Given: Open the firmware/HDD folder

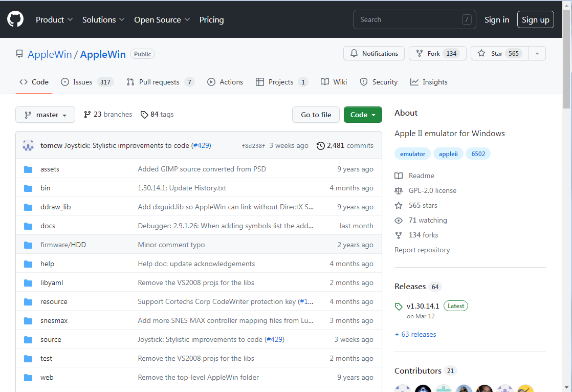Looking at the screenshot, I should coord(63,245).
